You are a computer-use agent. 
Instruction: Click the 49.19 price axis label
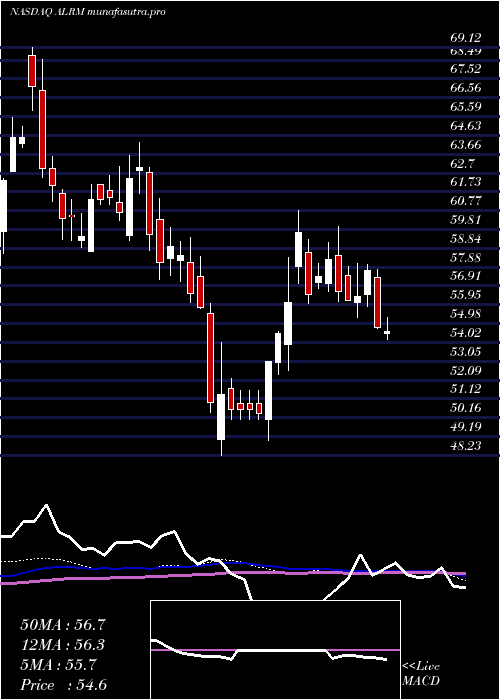coord(466,426)
